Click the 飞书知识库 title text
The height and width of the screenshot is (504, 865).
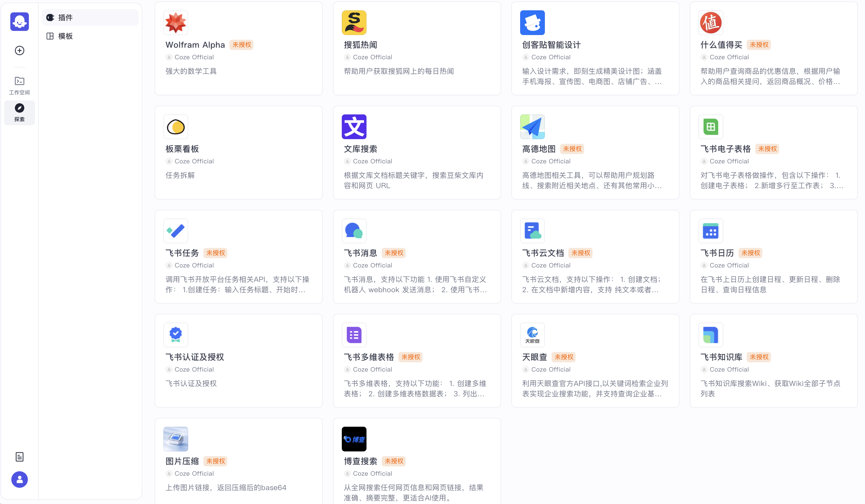tap(721, 357)
